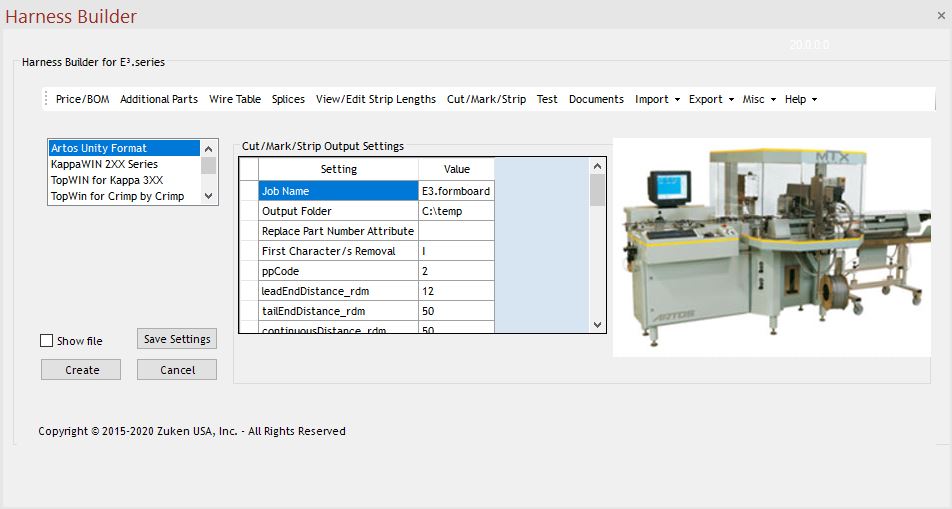Image resolution: width=952 pixels, height=509 pixels.
Task: Expand the Help dropdown menu
Action: point(801,99)
